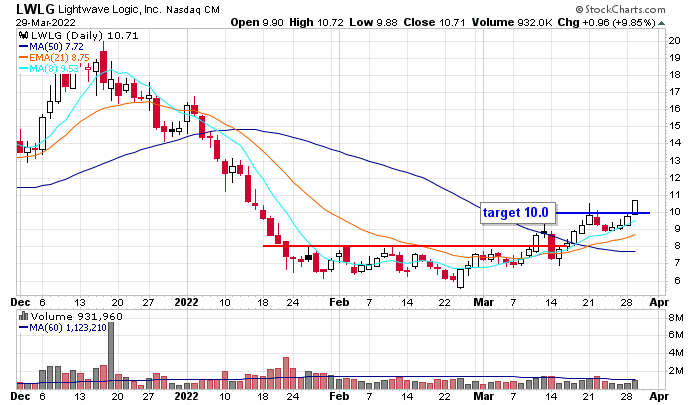Click the MA(60) 1,123,210 volume legend
700x405 pixels.
[x=62, y=328]
